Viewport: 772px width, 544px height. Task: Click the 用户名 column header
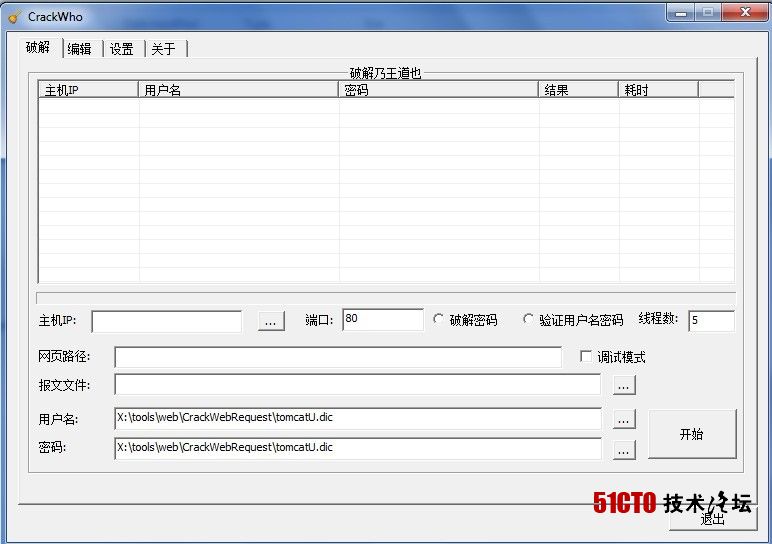pyautogui.click(x=238, y=90)
